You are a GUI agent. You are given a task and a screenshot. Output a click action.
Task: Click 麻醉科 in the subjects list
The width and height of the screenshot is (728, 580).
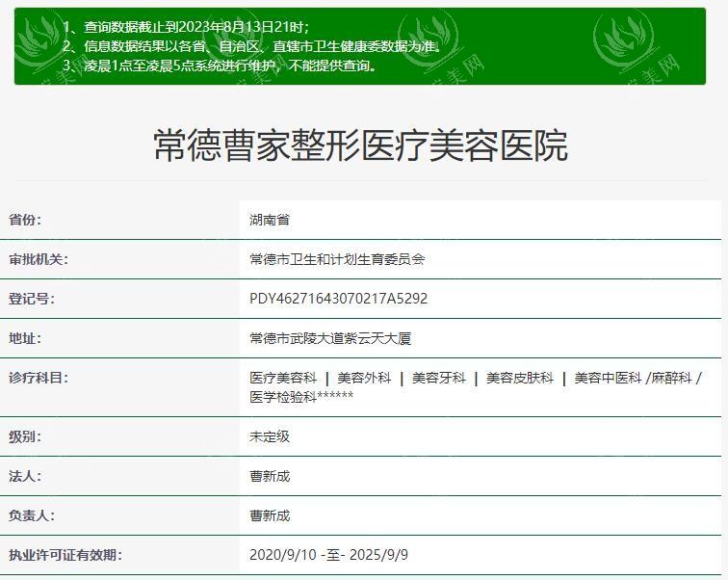[672, 378]
